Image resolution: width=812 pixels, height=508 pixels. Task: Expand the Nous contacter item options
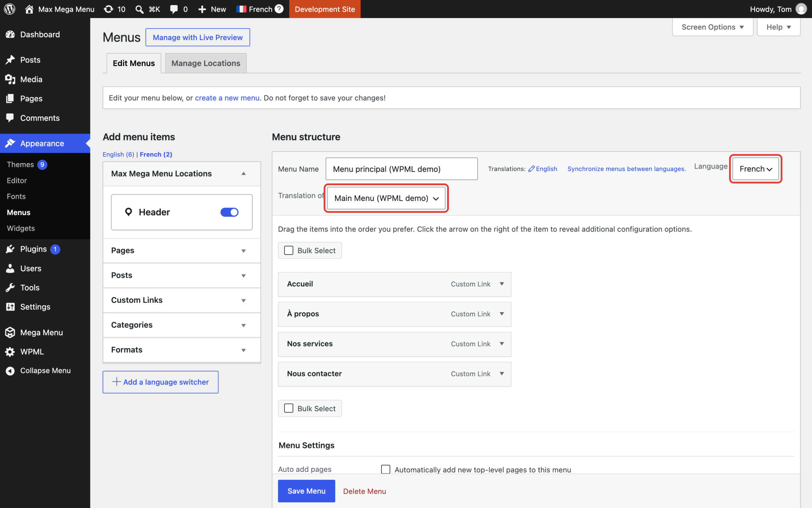tap(501, 374)
